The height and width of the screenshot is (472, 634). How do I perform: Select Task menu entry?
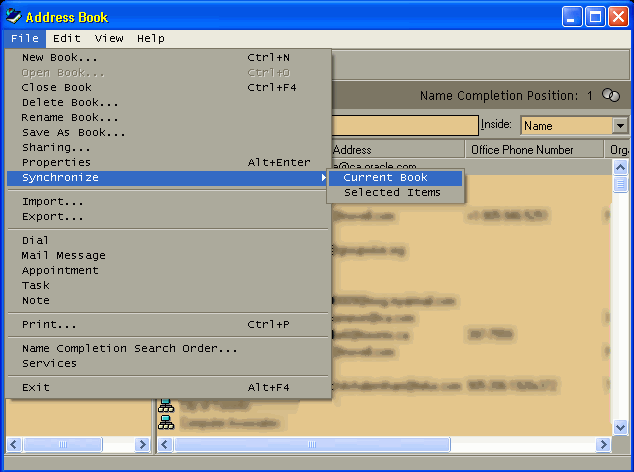(168, 286)
